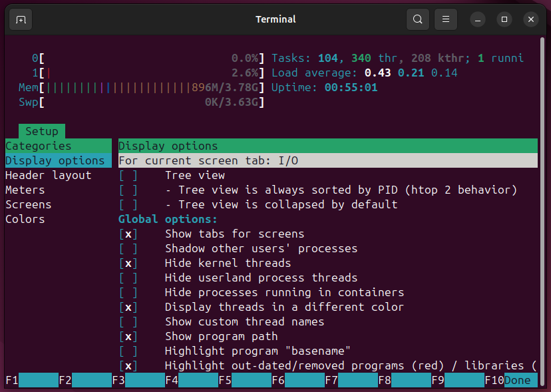Image resolution: width=551 pixels, height=392 pixels.
Task: Click "For current screen tab: I/O" row
Action: 328,160
